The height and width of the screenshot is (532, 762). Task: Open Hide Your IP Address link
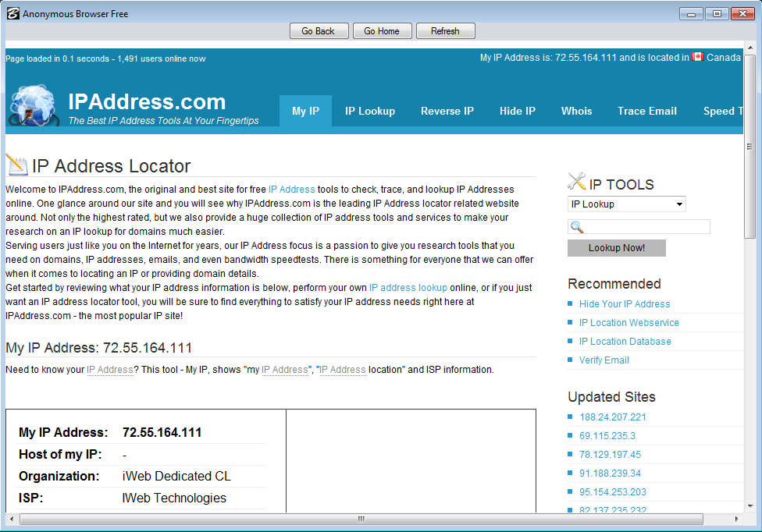coord(625,304)
